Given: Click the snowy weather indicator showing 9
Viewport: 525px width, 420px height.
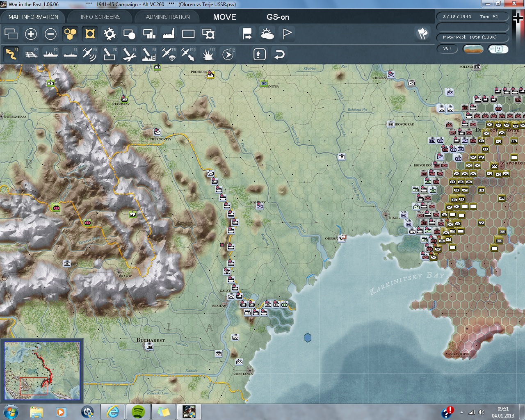Looking at the screenshot, I should tap(498, 49).
